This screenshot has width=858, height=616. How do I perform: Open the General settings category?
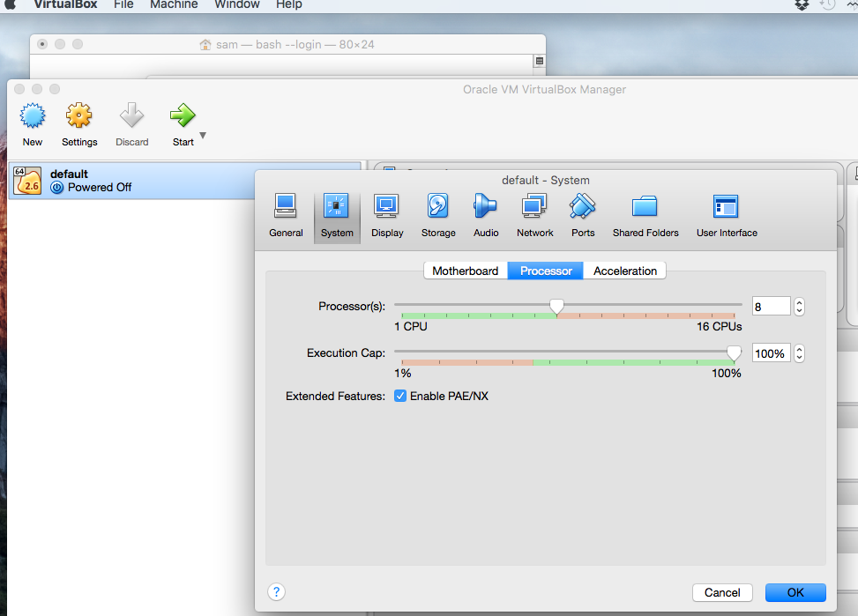[286, 216]
